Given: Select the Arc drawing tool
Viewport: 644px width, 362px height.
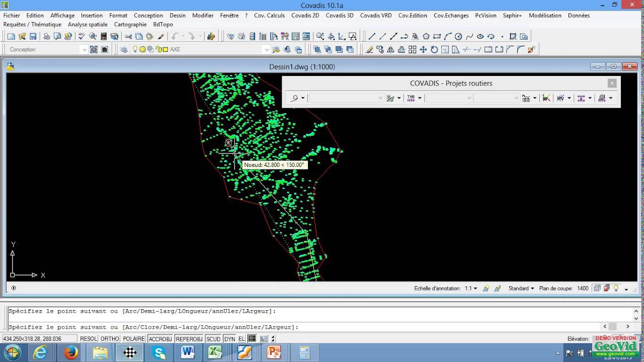Looking at the screenshot, I should 448,36.
